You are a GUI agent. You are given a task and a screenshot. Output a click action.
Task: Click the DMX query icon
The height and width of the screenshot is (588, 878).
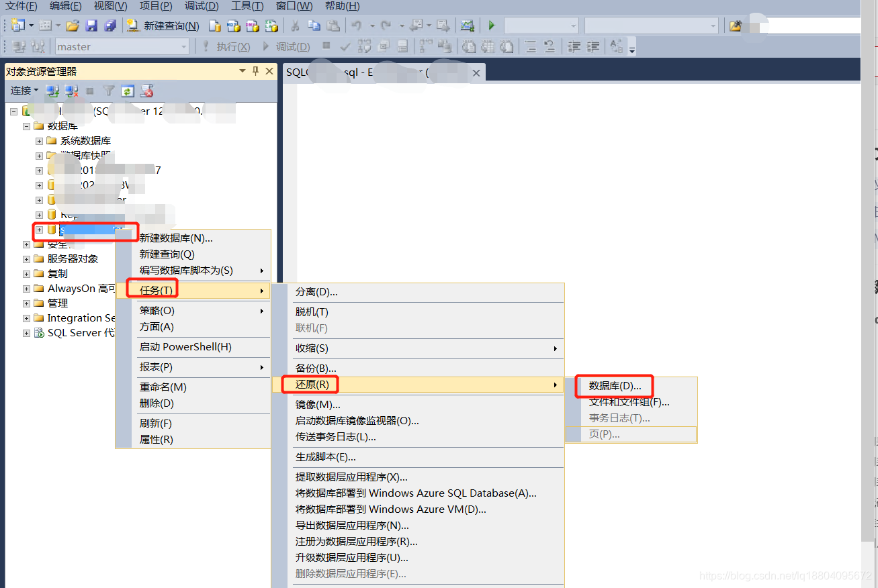[x=253, y=26]
